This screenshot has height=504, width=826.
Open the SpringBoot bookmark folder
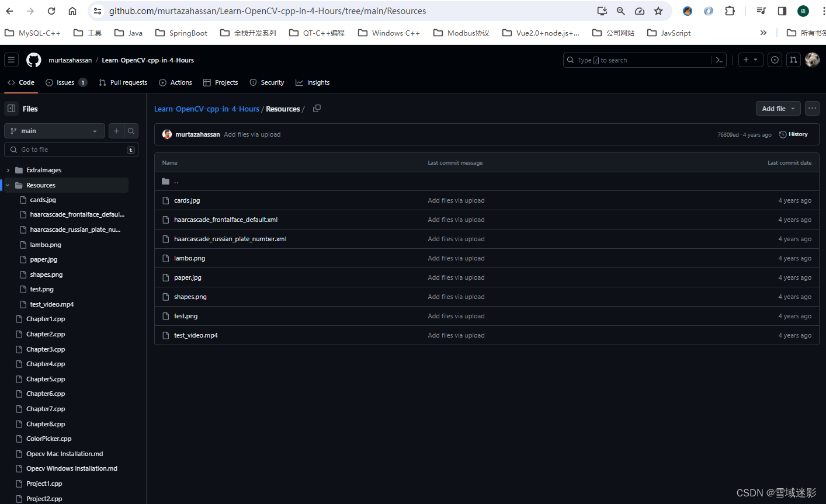181,33
